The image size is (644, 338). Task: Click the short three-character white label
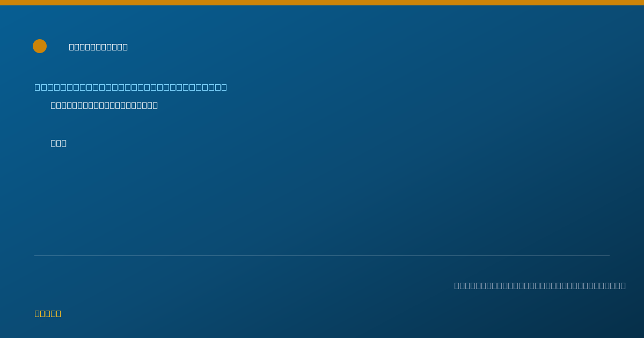coord(58,143)
